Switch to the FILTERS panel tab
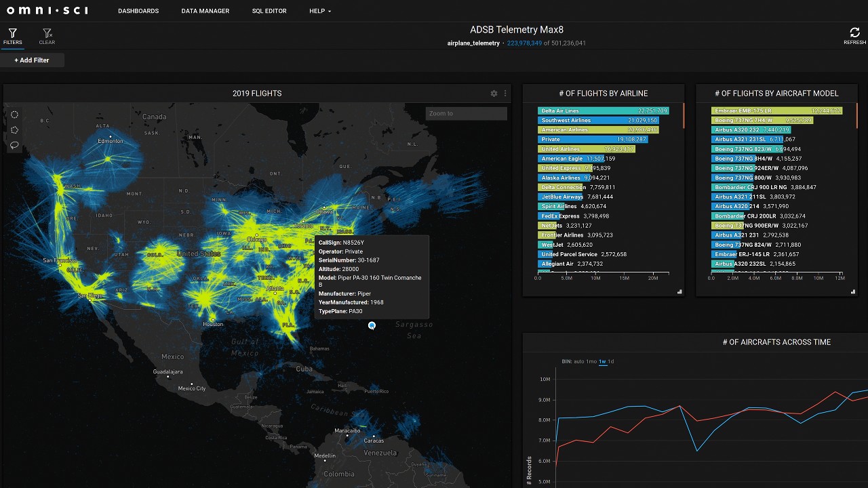868x488 pixels. (12, 33)
